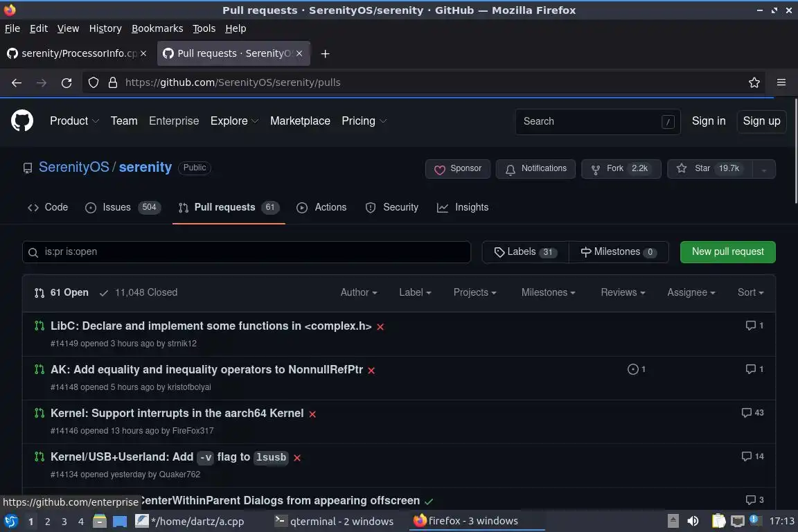Bookmark this page with the star icon
Viewport: 798px width, 532px height.
coord(754,82)
